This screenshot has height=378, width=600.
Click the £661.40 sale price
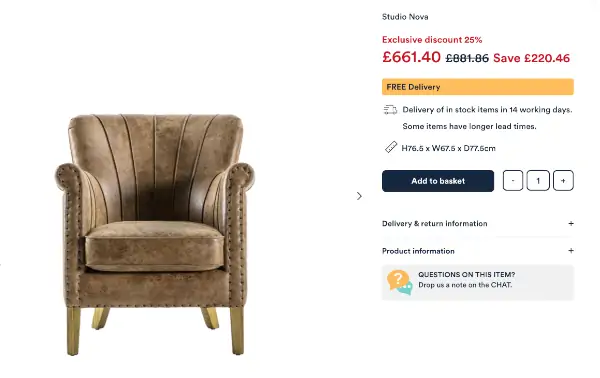tap(411, 57)
